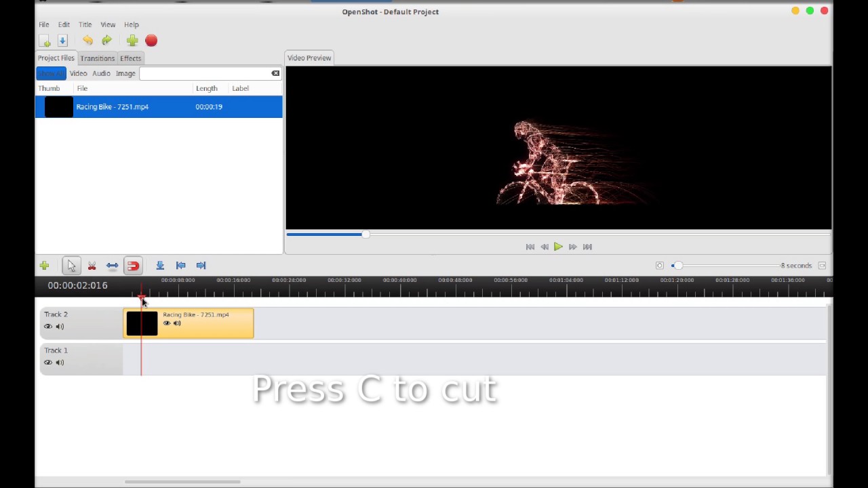Import files with green plus icon
This screenshot has height=488, width=868.
(132, 41)
